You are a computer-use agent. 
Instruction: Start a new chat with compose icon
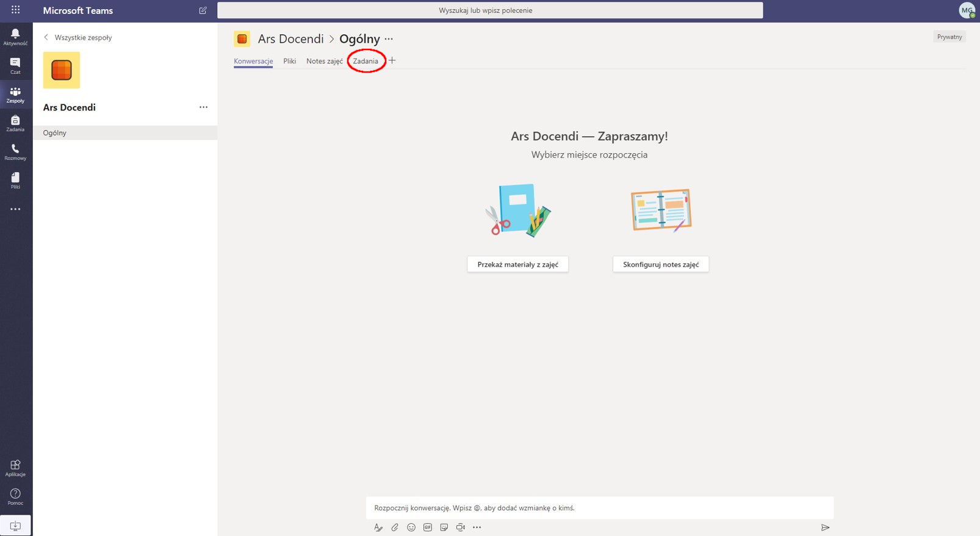(x=203, y=10)
